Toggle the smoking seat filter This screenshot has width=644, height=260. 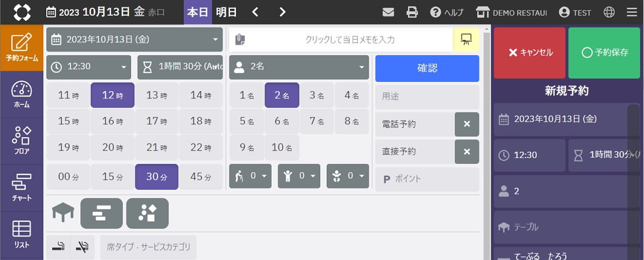pyautogui.click(x=58, y=247)
